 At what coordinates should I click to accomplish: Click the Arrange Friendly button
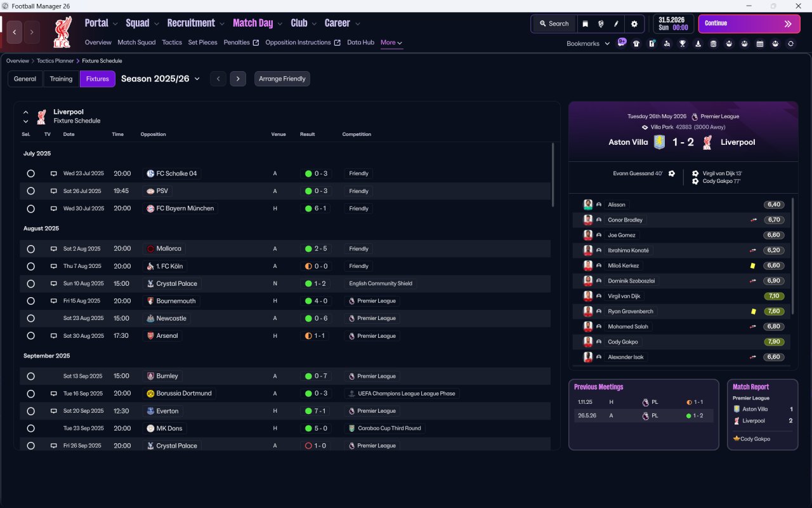[x=282, y=79]
